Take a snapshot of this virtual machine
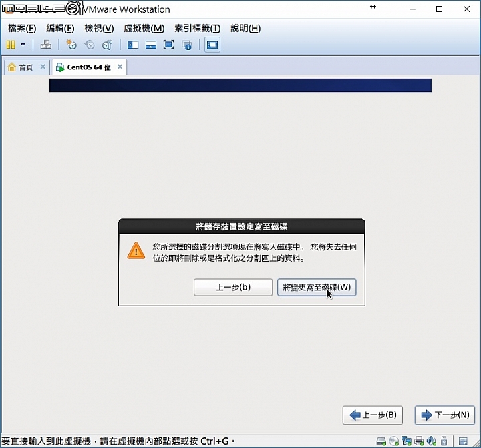This screenshot has width=481, height=448. (x=71, y=45)
